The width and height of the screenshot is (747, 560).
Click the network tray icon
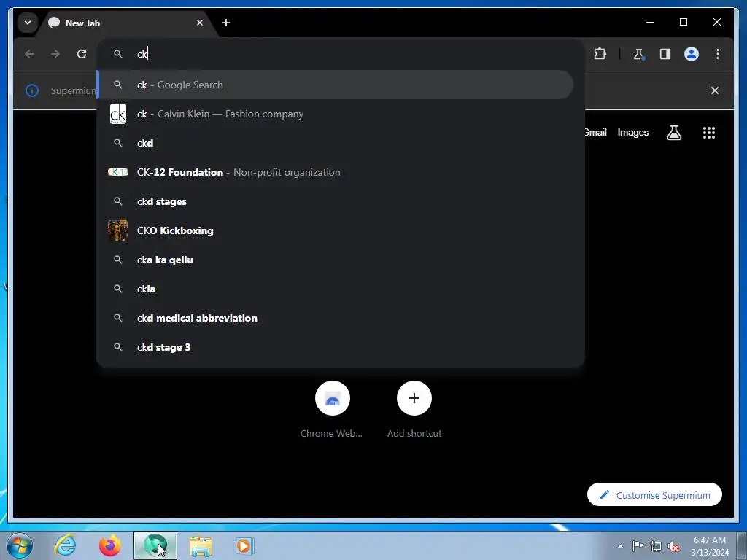tap(656, 546)
